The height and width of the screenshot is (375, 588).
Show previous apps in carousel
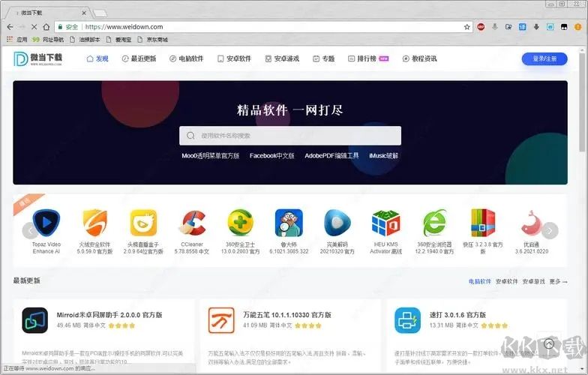coord(30,231)
